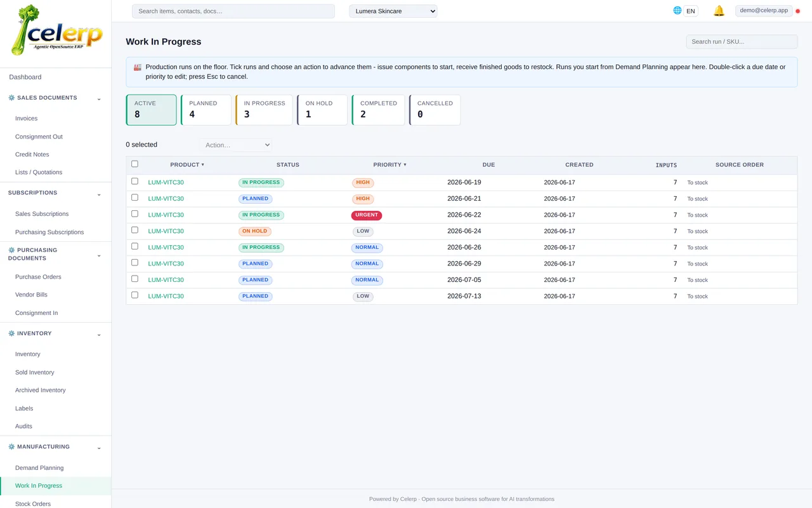Screen dimensions: 812x508
Task: Click the ON HOLD status badge
Action: pos(255,231)
